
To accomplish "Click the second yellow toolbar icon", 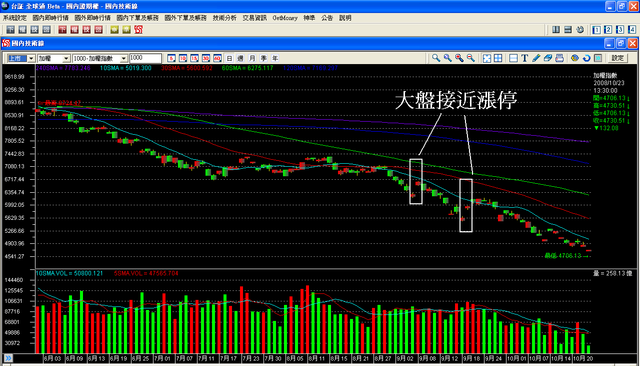I will (x=127, y=30).
